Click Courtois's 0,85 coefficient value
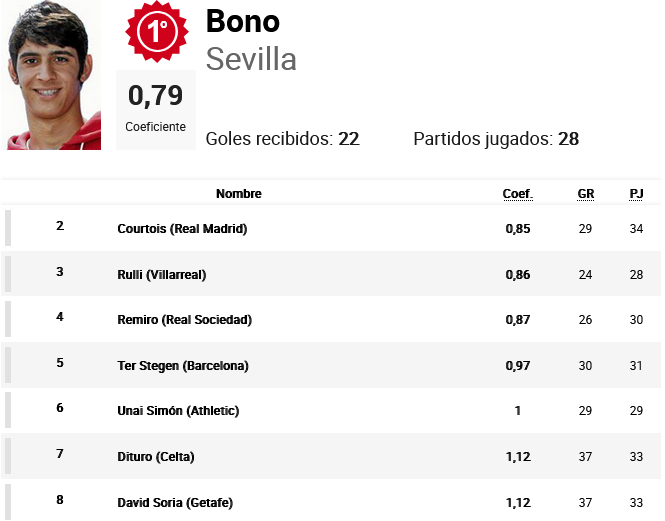665x521 pixels. [x=518, y=229]
